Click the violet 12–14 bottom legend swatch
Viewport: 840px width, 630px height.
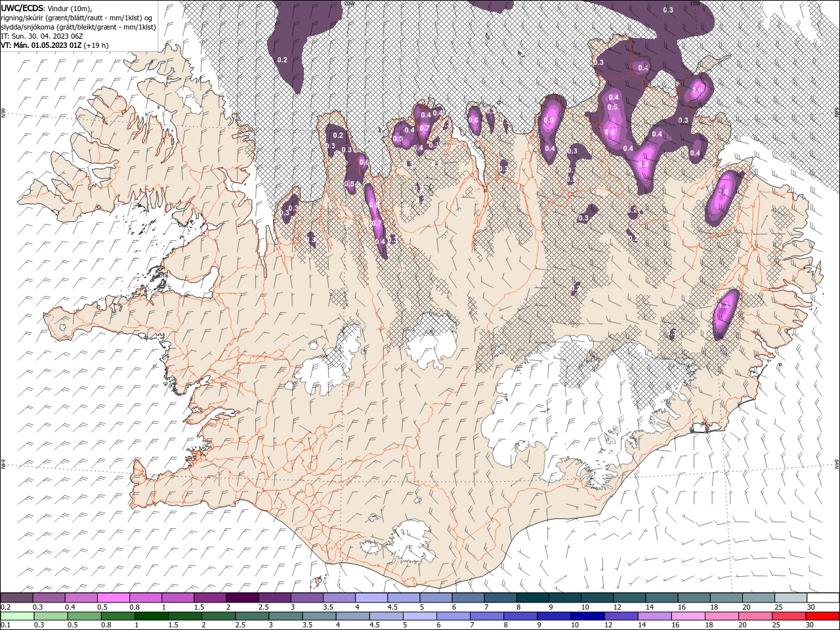pos(621,616)
